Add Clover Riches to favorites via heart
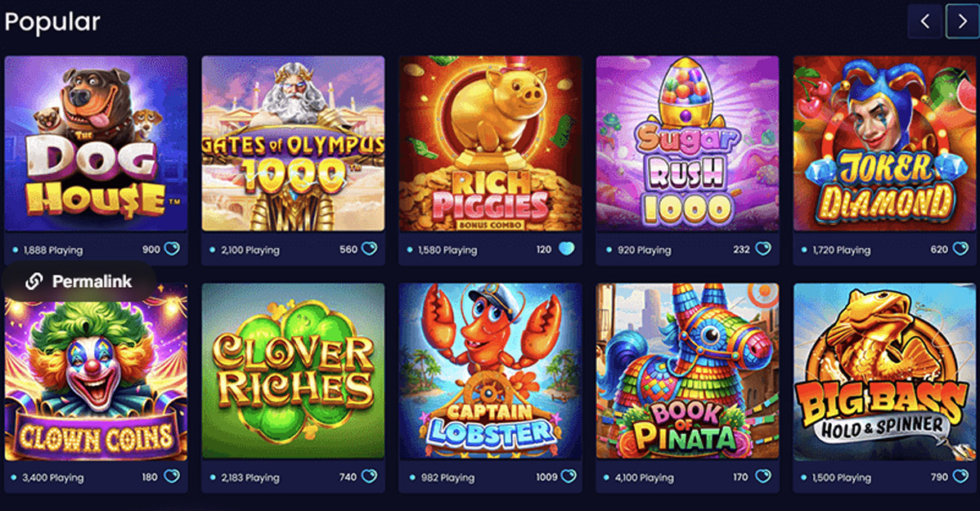Image resolution: width=980 pixels, height=511 pixels. (370, 476)
